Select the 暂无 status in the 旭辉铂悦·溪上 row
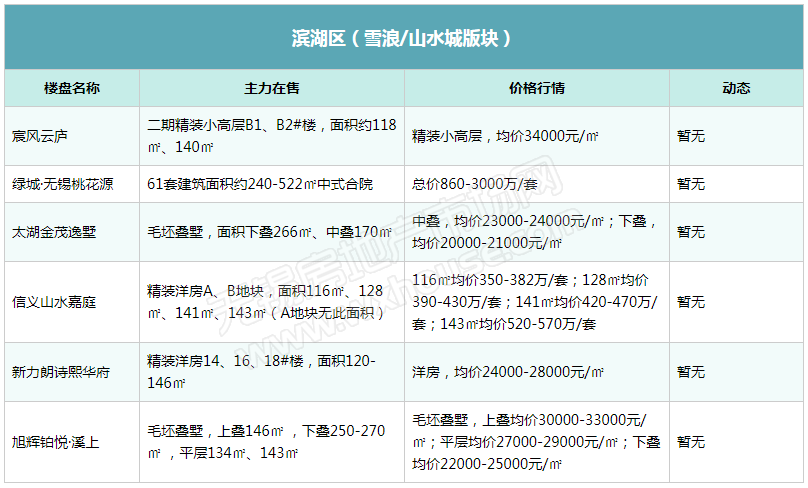Image resolution: width=808 pixels, height=488 pixels. (691, 441)
